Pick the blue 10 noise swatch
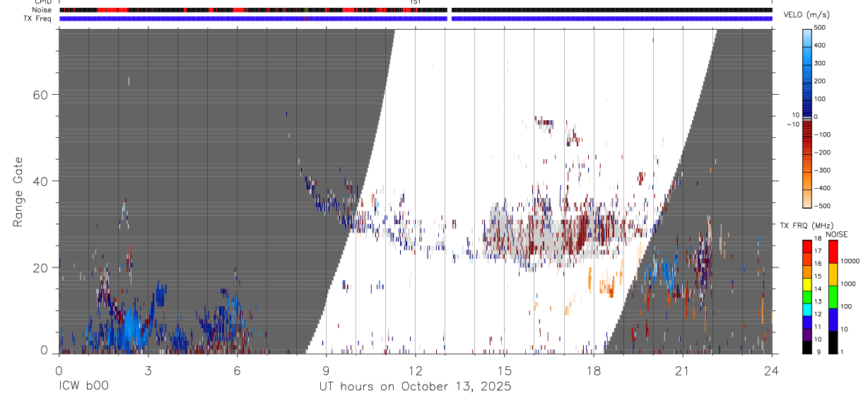Viewport: 868px width, 401px height. coord(833,320)
